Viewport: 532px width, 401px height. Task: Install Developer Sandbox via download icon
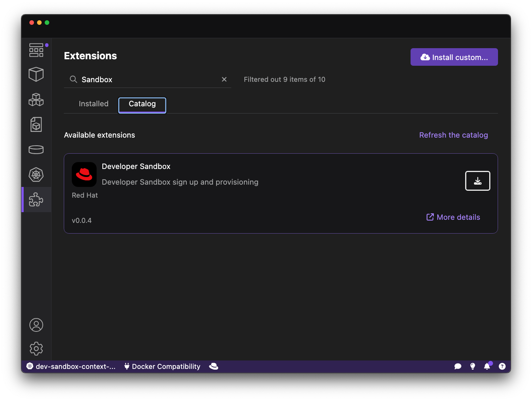tap(478, 181)
